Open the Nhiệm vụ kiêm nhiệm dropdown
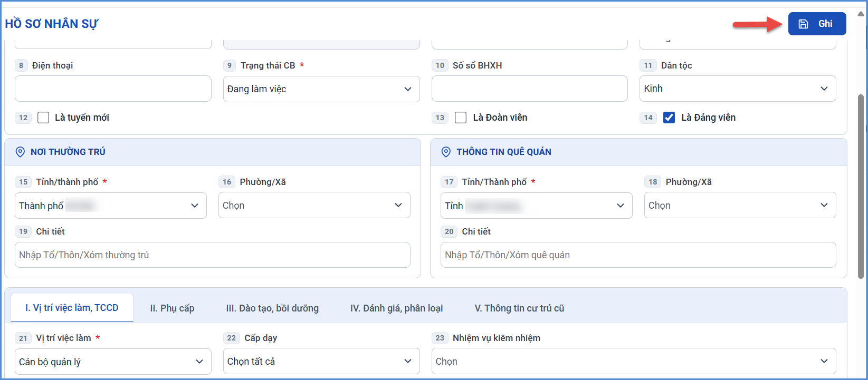Image resolution: width=868 pixels, height=380 pixels. pyautogui.click(x=634, y=361)
